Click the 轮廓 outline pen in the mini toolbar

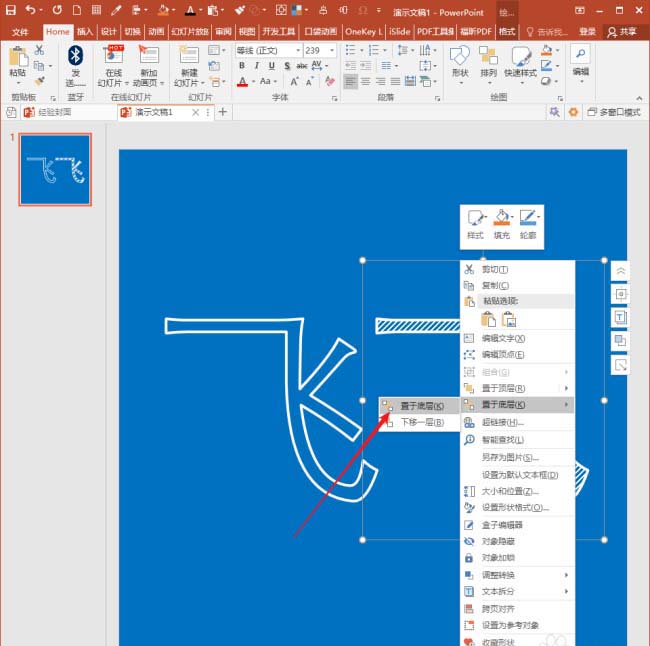coord(528,221)
